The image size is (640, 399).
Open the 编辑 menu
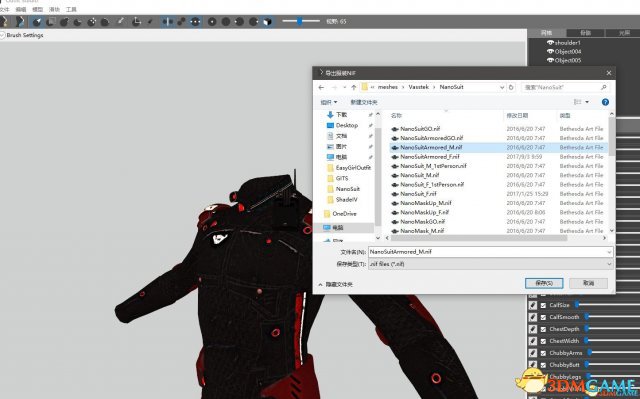(x=21, y=9)
